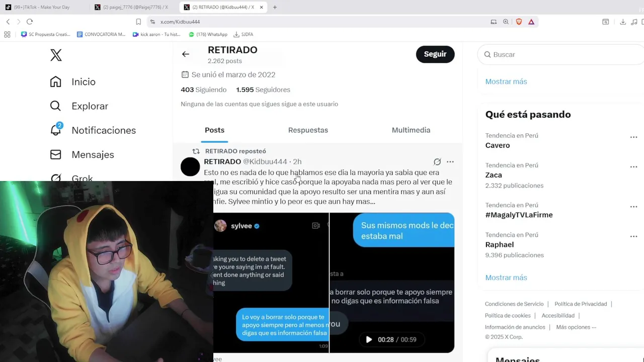
Task: Reload the page with browser refresh icon
Action: (x=30, y=22)
